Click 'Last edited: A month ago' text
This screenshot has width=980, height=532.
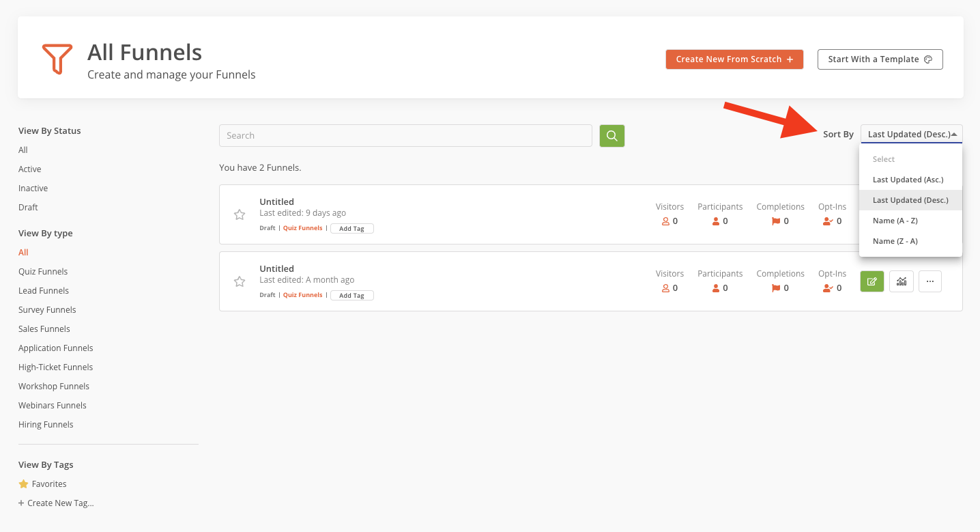click(306, 280)
